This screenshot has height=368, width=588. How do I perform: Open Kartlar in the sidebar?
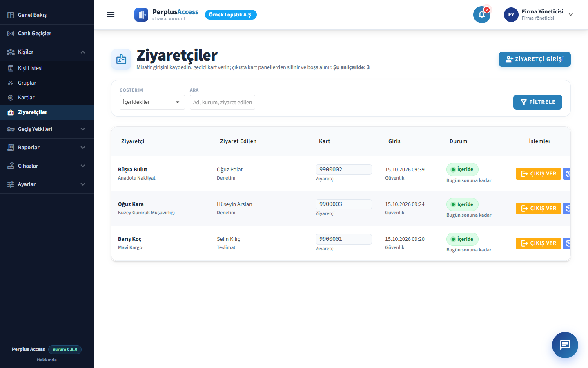point(47,98)
